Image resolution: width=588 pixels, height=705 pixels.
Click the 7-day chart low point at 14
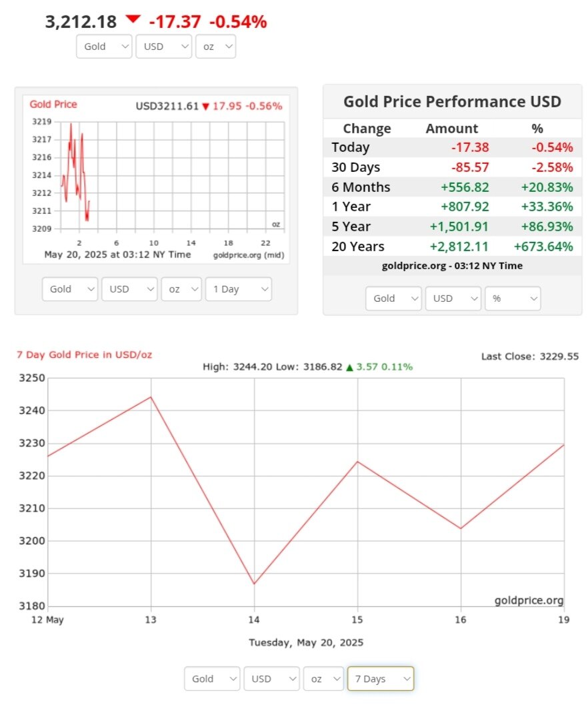coord(254,584)
